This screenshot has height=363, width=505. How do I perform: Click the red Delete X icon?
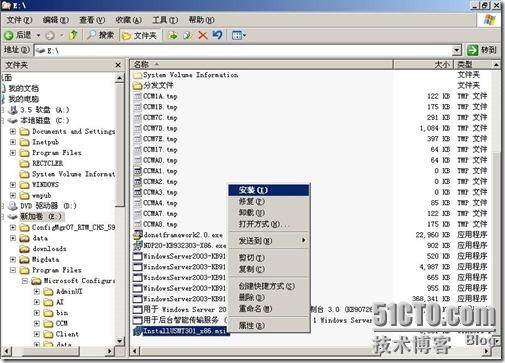point(203,35)
